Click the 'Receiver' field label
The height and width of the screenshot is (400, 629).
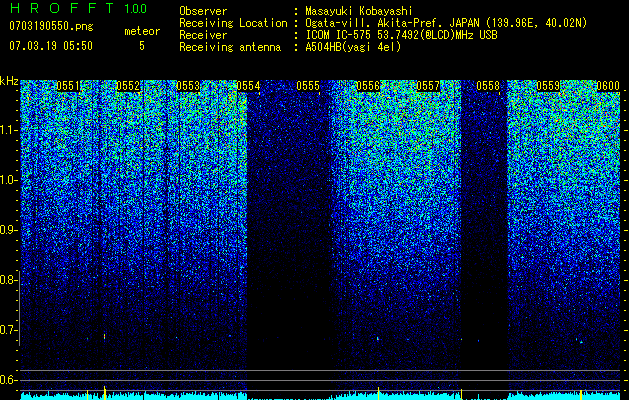point(203,35)
